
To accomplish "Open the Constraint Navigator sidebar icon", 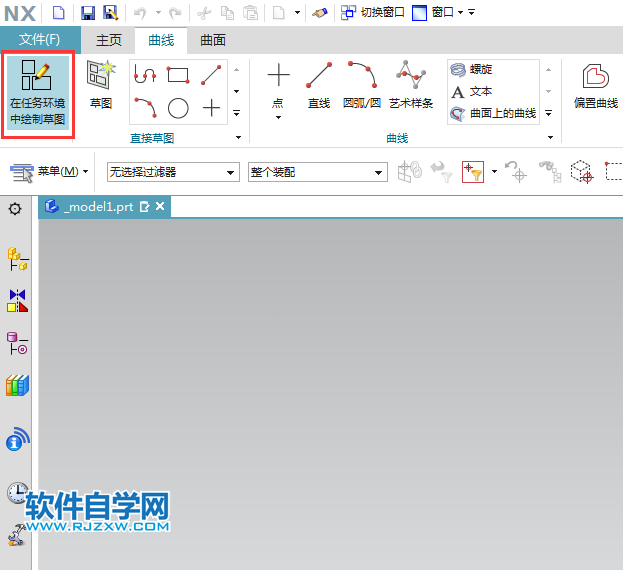I will tap(17, 301).
